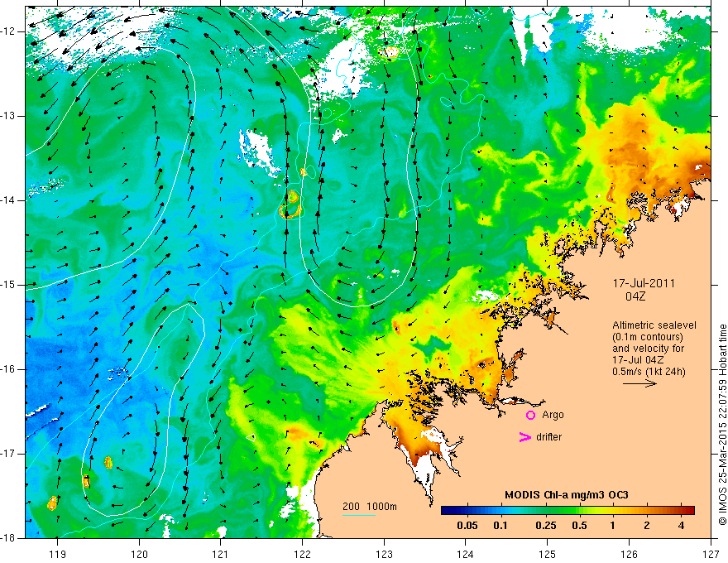Viewport: 728px width, 563px height.
Task: Click the latitude axis label '-12'
Action: [x=8, y=31]
